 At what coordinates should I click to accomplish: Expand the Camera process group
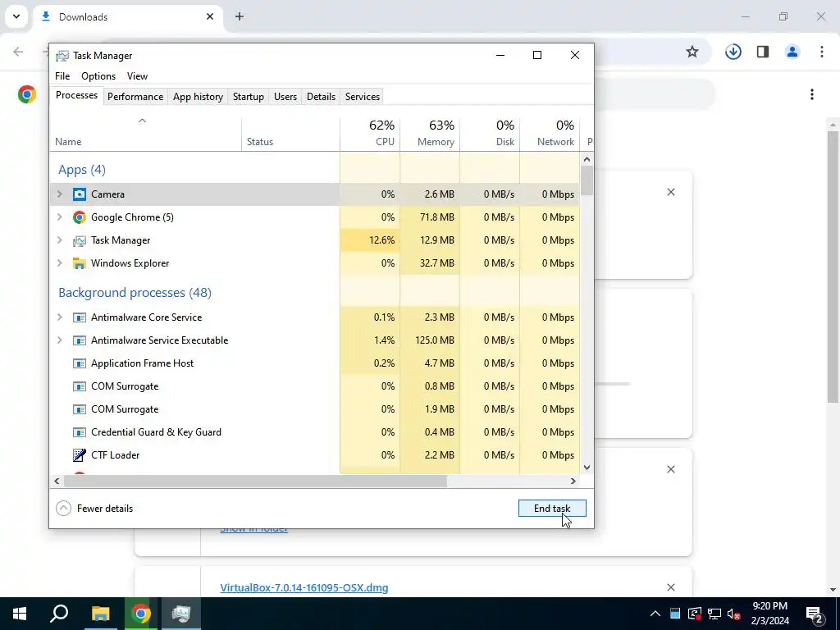click(60, 194)
